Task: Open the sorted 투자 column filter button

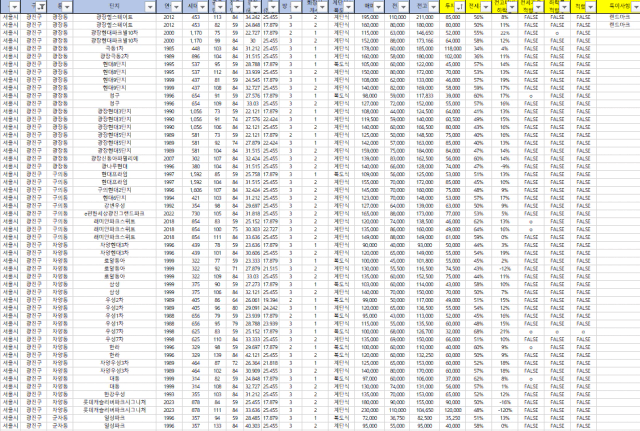Action: [x=460, y=7]
